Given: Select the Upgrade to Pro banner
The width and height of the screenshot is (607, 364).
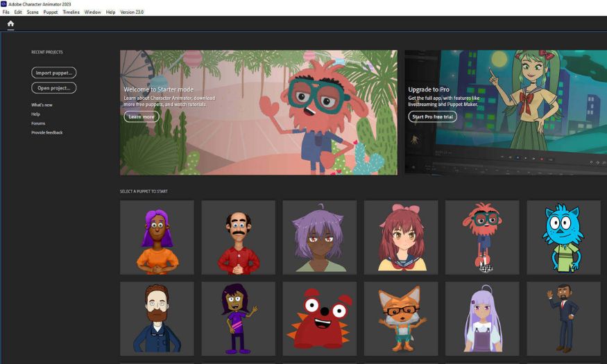Looking at the screenshot, I should 506,112.
